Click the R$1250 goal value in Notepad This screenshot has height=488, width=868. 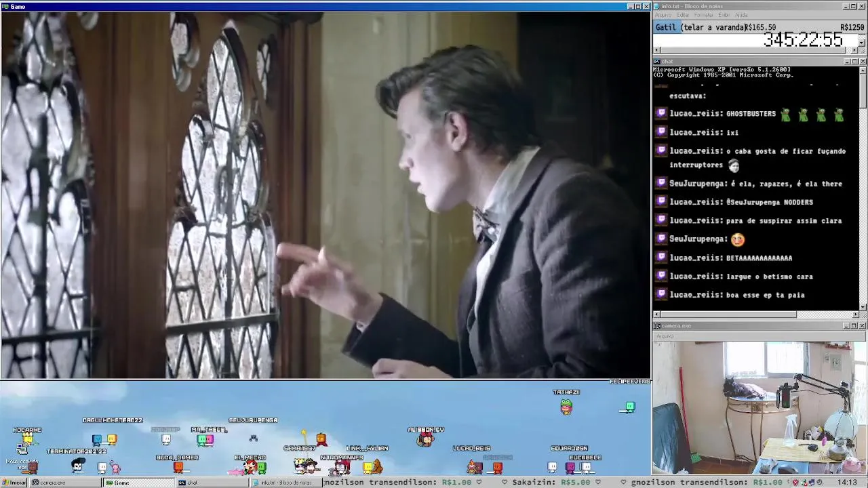pos(852,28)
